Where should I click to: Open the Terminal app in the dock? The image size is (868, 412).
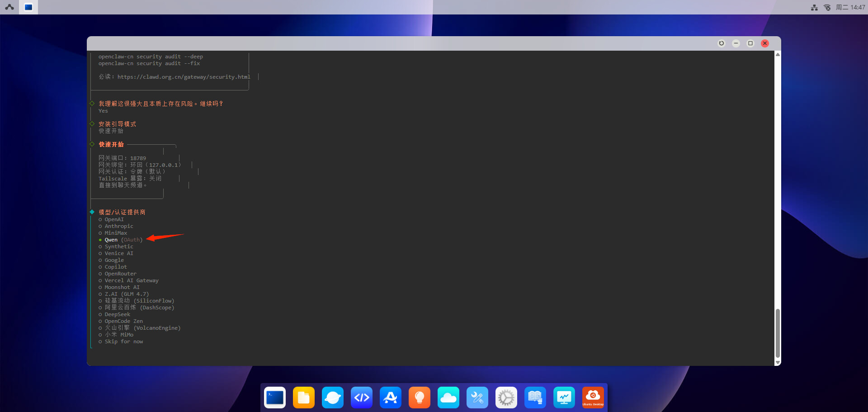tap(275, 398)
